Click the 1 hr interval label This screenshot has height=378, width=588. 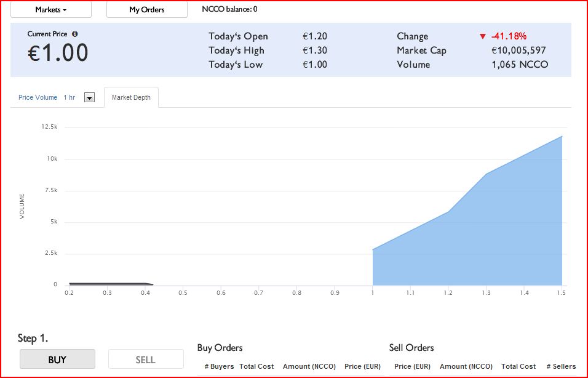pos(70,98)
